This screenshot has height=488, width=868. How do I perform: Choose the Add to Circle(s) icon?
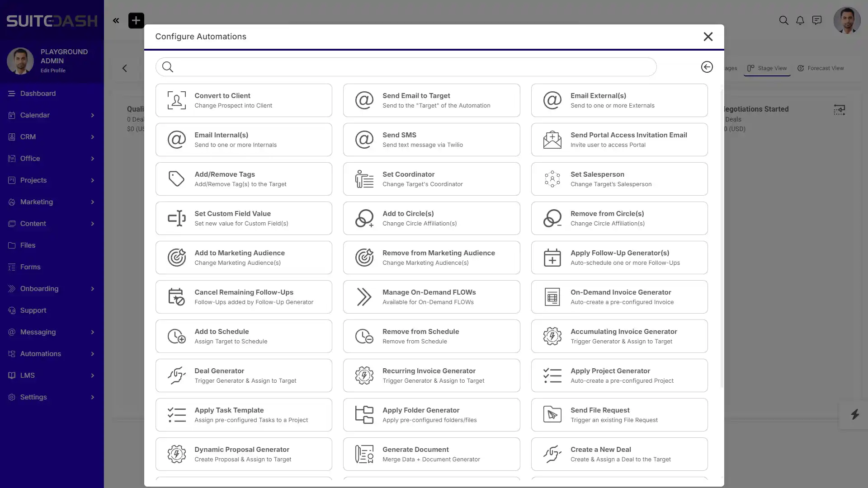pos(364,218)
